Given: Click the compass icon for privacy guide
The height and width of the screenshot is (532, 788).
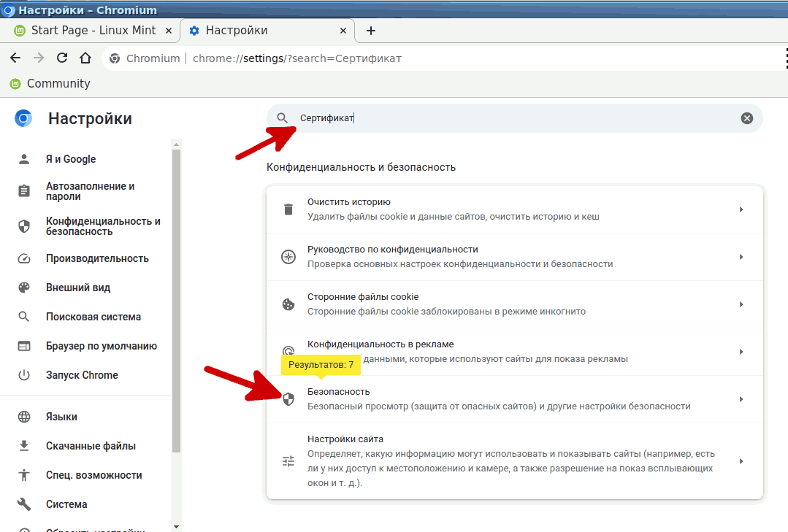Looking at the screenshot, I should click(288, 257).
